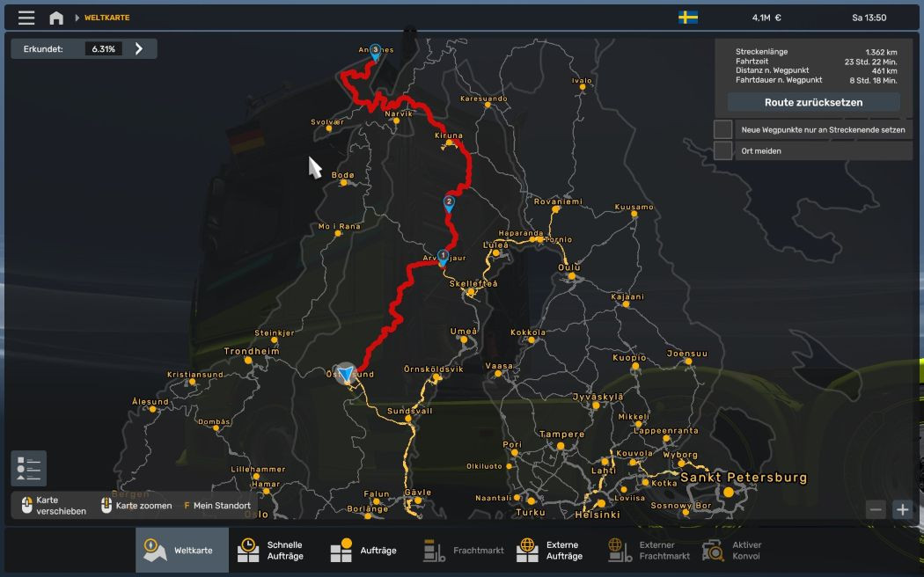Expand the Erkundet progress arrow

(x=139, y=48)
